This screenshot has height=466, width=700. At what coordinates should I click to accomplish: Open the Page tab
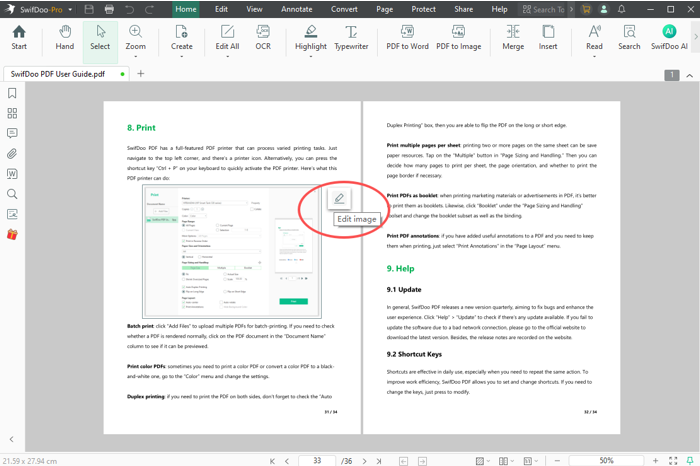coord(384,9)
